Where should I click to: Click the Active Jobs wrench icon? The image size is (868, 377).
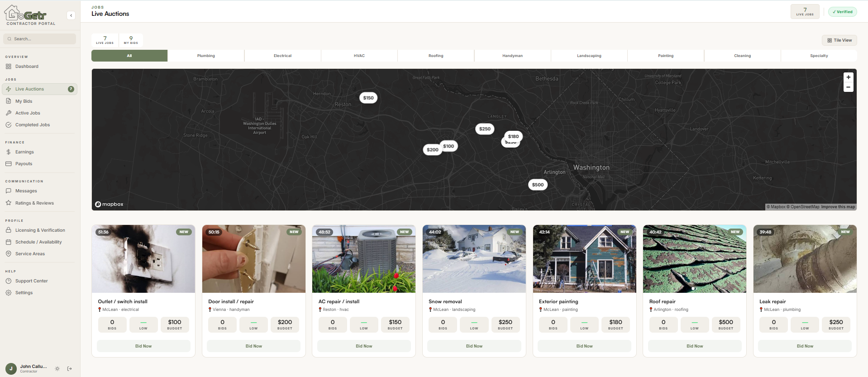coord(9,113)
